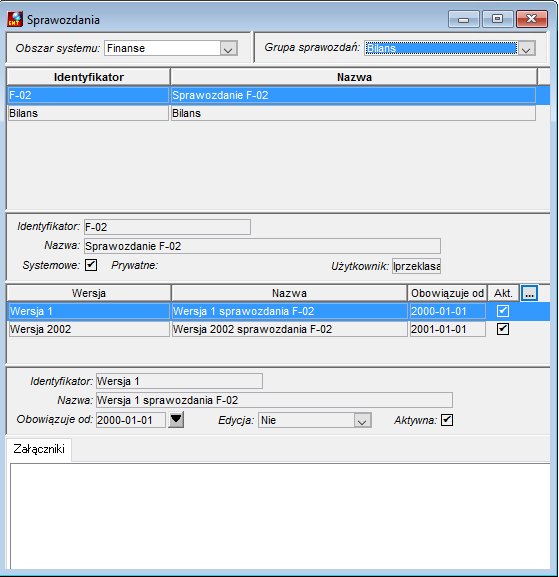Click the Nazwa header in versions table
Image resolution: width=559 pixels, height=577 pixels.
289,293
